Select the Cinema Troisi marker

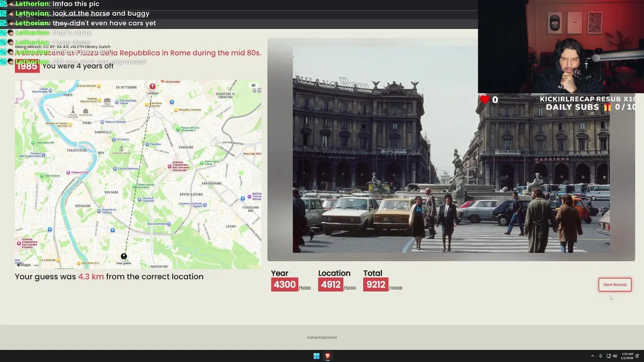tap(69, 172)
